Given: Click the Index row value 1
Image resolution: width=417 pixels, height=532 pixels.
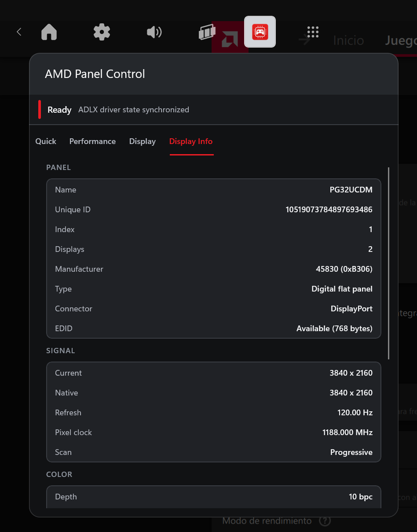Looking at the screenshot, I should tap(370, 229).
